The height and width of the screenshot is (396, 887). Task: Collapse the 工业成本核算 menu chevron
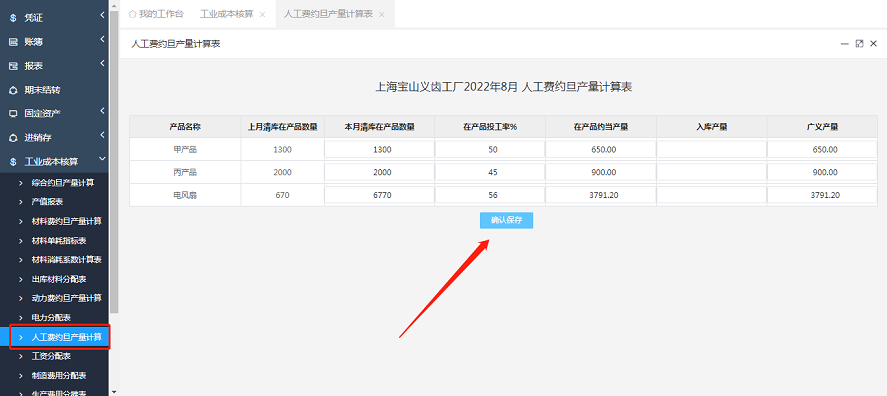click(102, 160)
